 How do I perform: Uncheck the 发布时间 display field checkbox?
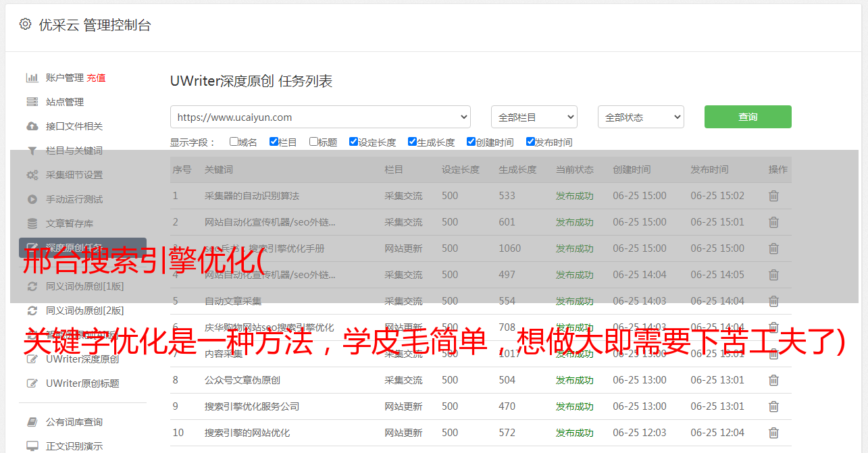[x=530, y=142]
